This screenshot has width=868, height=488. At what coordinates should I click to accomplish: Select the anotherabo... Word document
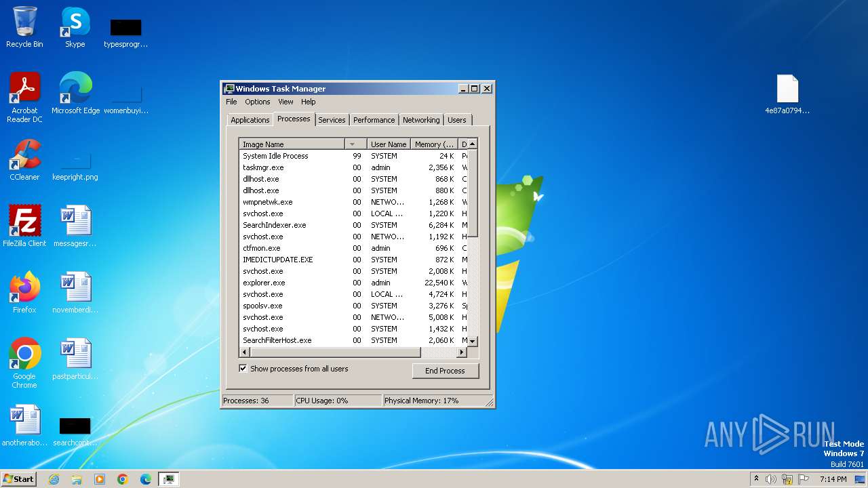[x=24, y=425]
